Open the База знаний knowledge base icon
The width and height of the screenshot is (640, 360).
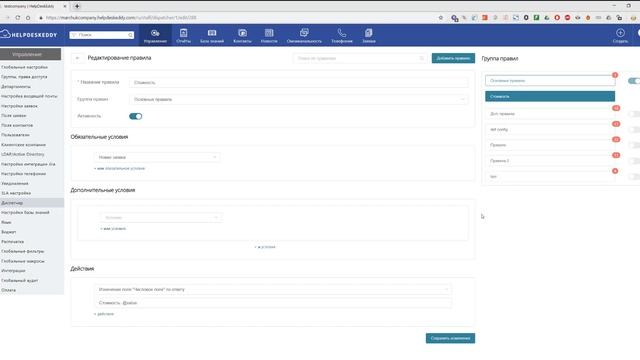212,36
